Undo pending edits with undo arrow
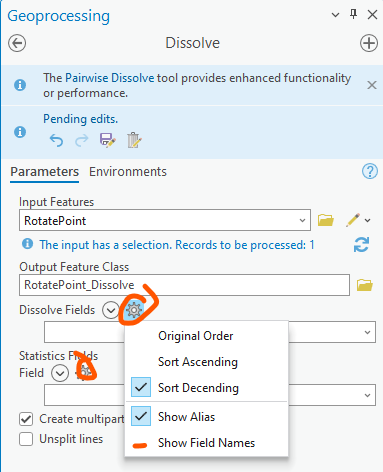This screenshot has width=383, height=472. point(56,140)
